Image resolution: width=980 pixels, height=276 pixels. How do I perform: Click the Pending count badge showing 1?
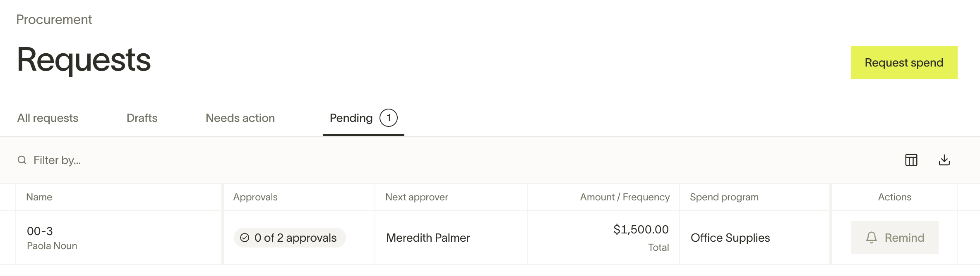[388, 118]
